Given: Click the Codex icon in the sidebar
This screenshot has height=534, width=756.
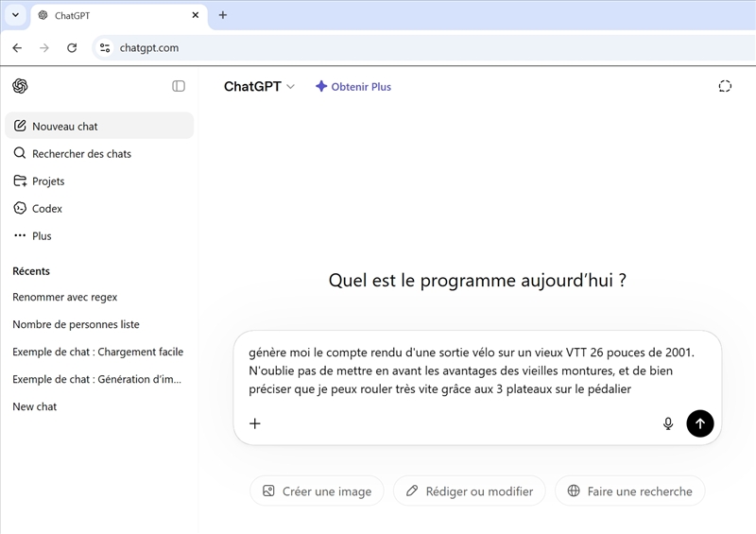Looking at the screenshot, I should click(x=20, y=208).
